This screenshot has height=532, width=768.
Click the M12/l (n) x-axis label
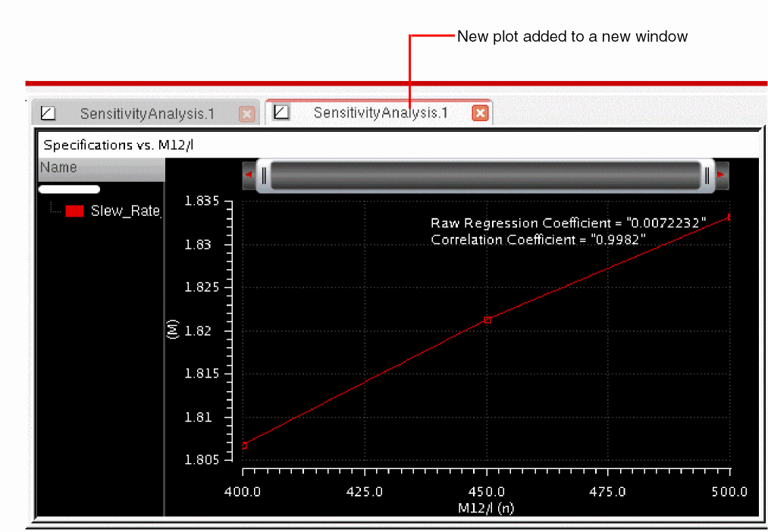(485, 509)
